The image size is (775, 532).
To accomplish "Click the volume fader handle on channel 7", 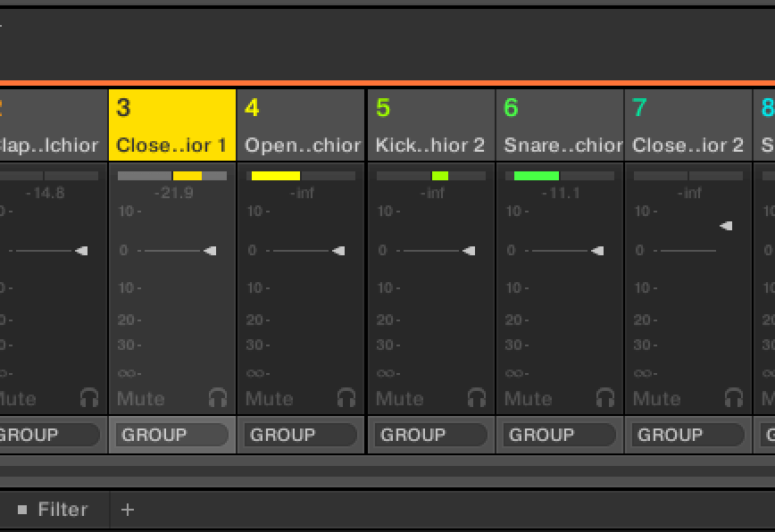I will [x=726, y=226].
